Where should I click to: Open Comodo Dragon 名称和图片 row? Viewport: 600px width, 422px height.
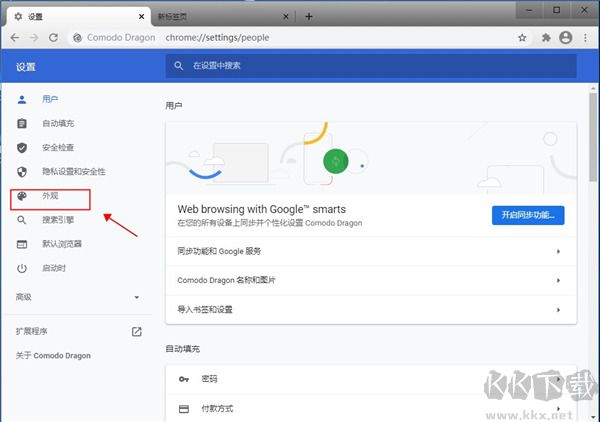pos(371,280)
